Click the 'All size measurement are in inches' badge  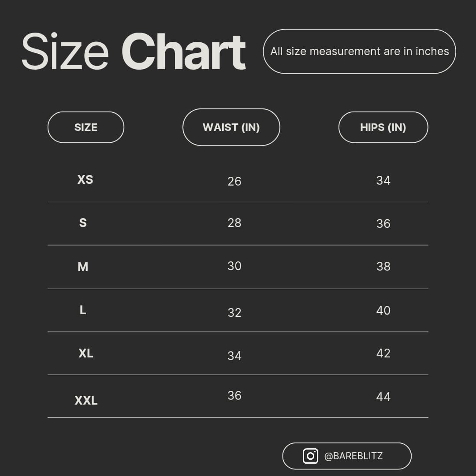click(x=360, y=51)
